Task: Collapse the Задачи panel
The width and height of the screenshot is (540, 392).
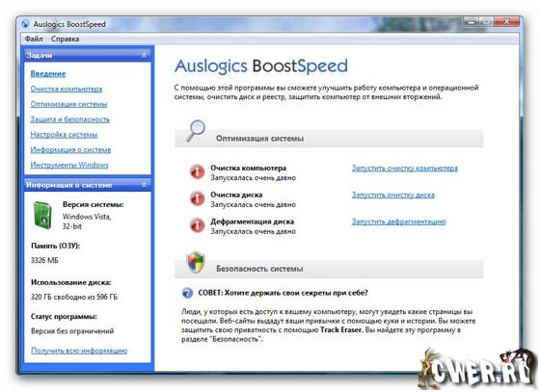Action: click(144, 55)
